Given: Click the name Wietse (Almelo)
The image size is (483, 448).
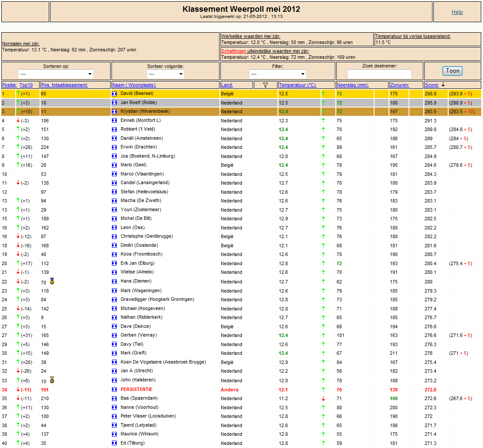Looking at the screenshot, I should click(137, 272).
